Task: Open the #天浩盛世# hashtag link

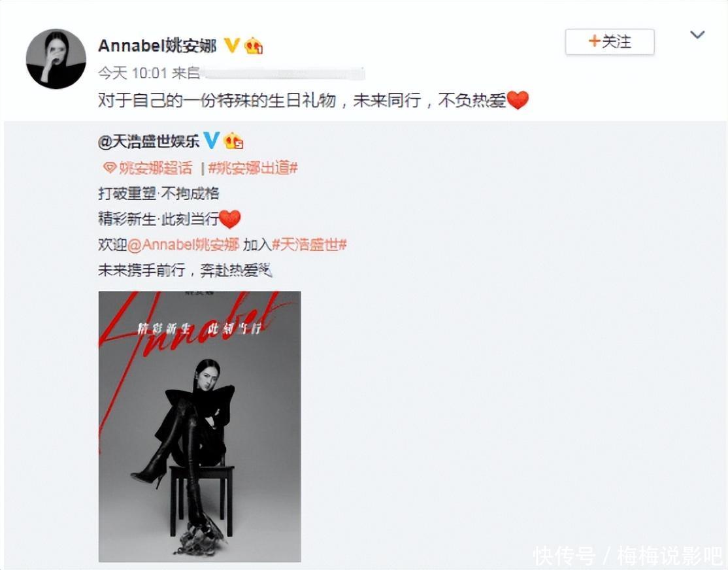Action: [x=309, y=244]
